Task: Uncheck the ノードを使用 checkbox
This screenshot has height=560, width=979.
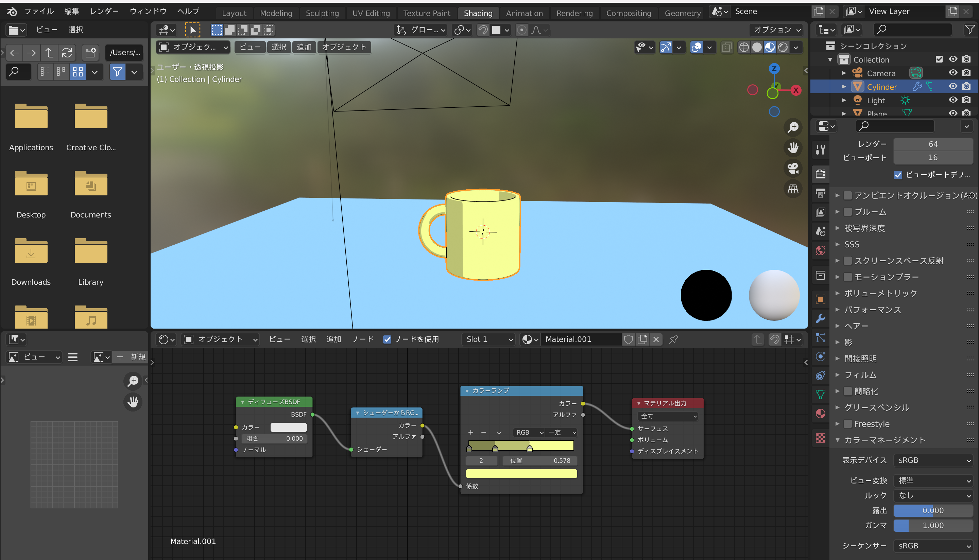Action: 387,339
